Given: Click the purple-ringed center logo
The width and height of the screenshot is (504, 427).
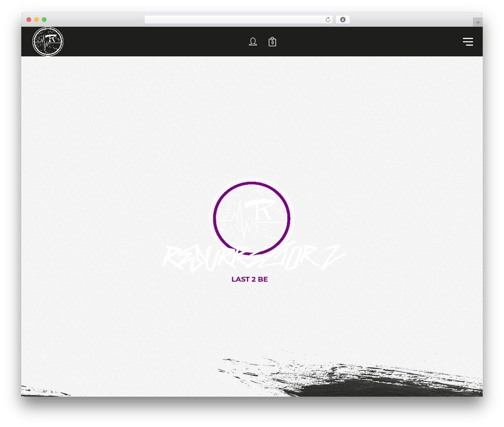Looking at the screenshot, I should coord(252,218).
